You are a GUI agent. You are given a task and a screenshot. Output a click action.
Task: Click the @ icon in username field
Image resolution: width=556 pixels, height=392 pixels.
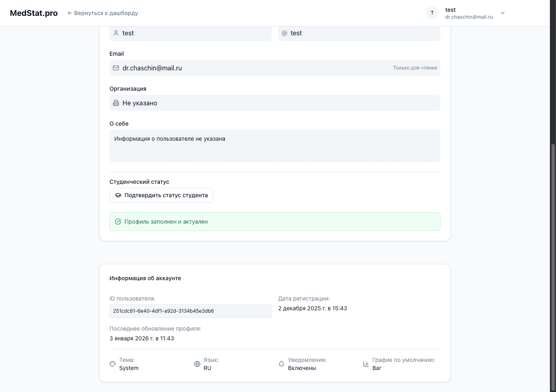point(284,33)
